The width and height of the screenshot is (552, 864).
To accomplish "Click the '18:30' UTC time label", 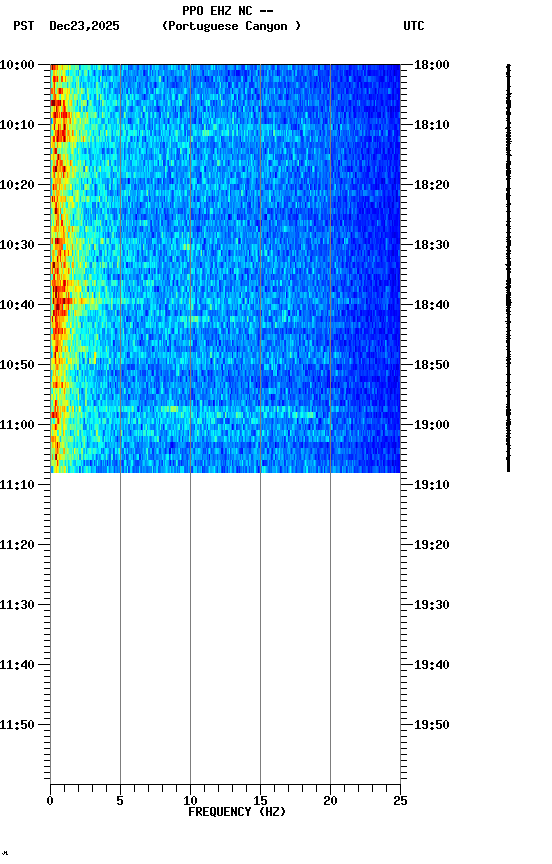I will tap(432, 245).
